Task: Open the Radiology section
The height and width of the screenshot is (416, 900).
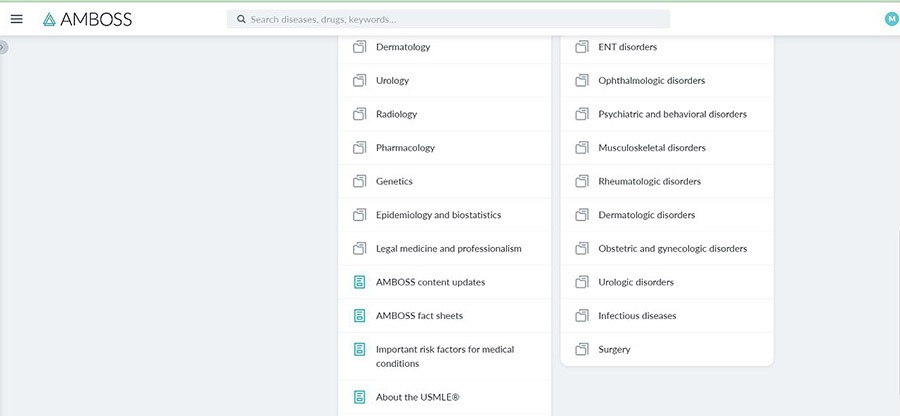Action: 396,114
